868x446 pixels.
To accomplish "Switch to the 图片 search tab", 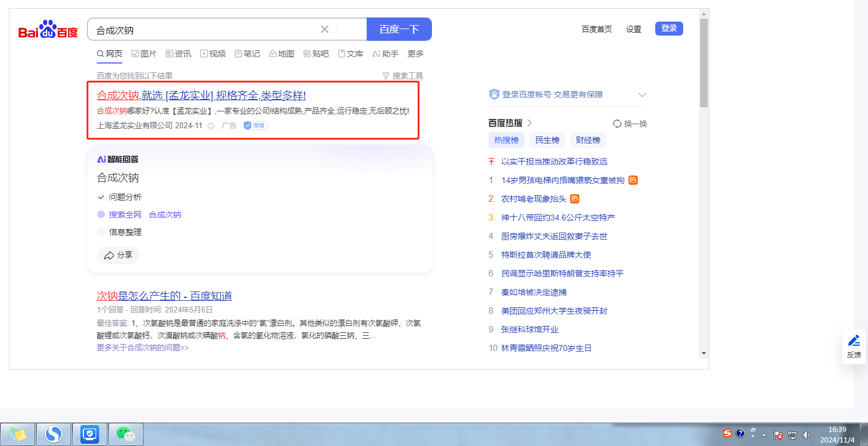I will (144, 54).
